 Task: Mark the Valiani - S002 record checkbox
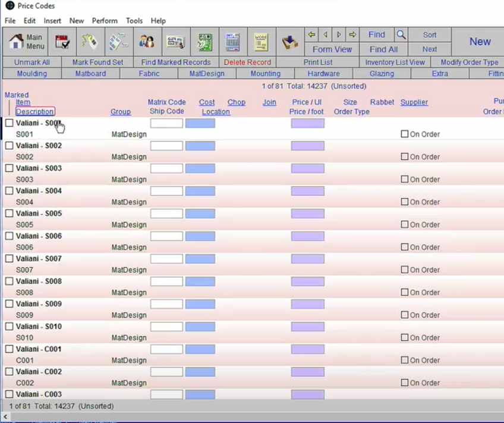[10, 146]
